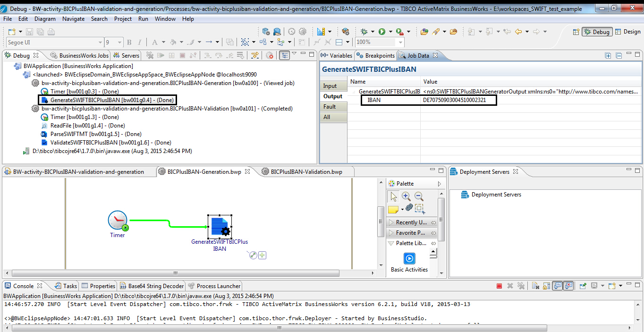Open the Process Launcher tab
Image resolution: width=644 pixels, height=332 pixels.
tap(214, 286)
